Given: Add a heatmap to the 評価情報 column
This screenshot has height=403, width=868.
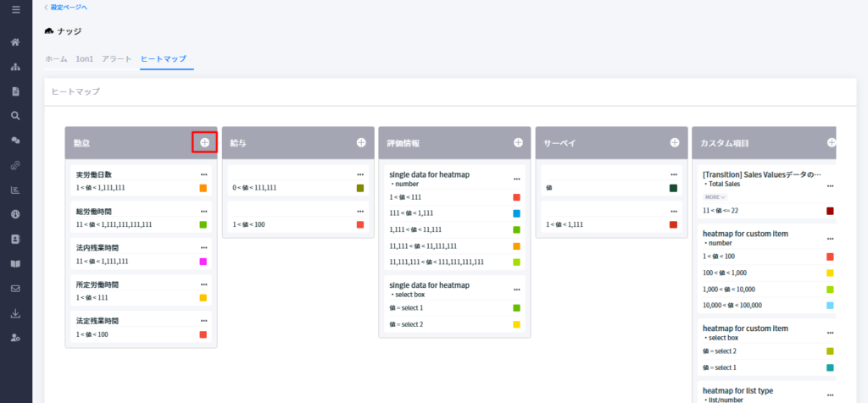Looking at the screenshot, I should pos(518,142).
